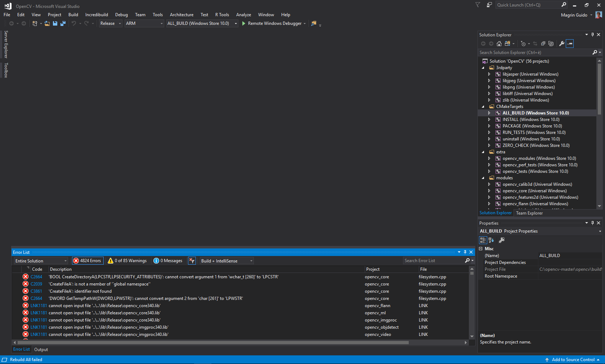Click search magnifier in Solution Explorer
This screenshot has width=605, height=364.
595,53
